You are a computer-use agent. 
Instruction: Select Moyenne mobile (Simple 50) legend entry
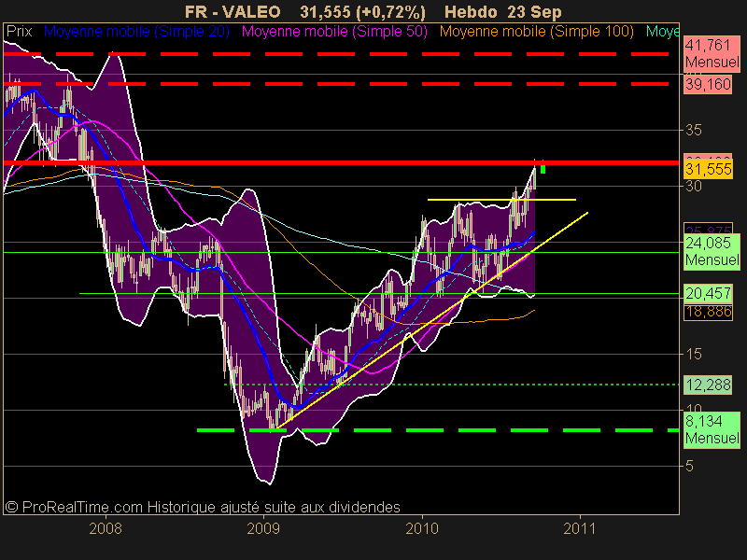[x=334, y=32]
